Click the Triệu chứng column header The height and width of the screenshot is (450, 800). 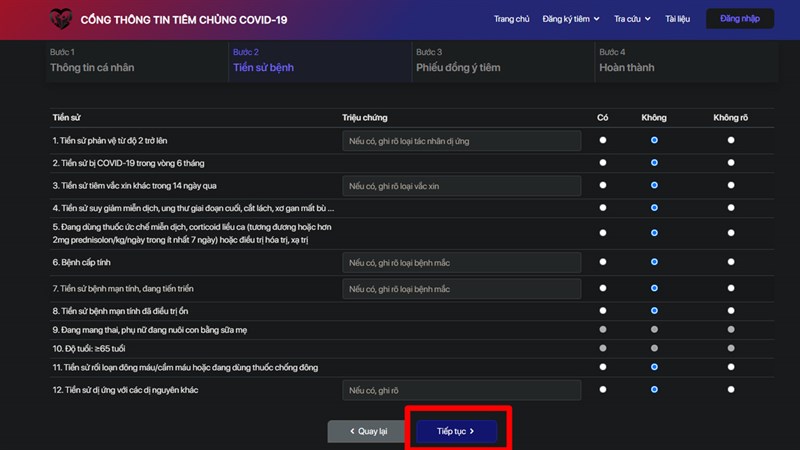365,117
